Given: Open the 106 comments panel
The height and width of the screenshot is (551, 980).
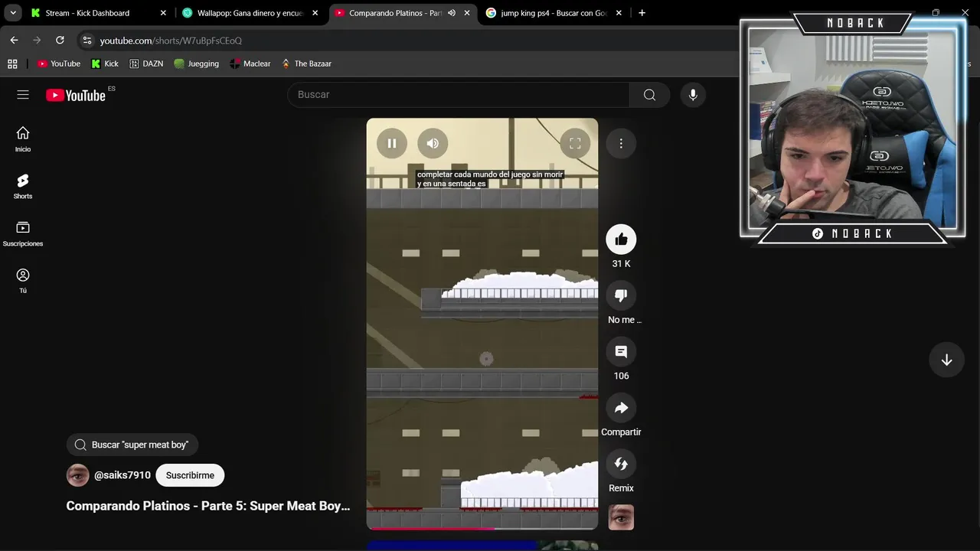Looking at the screenshot, I should [621, 351].
